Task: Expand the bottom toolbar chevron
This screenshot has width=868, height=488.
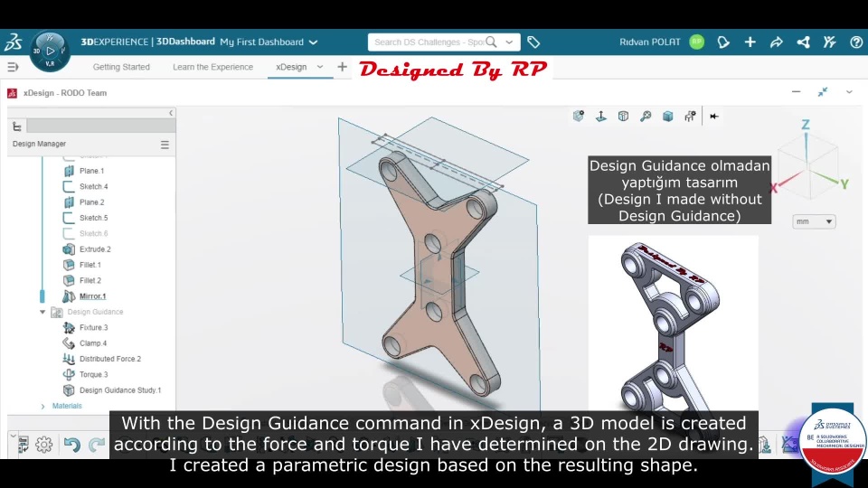Action: (x=13, y=436)
